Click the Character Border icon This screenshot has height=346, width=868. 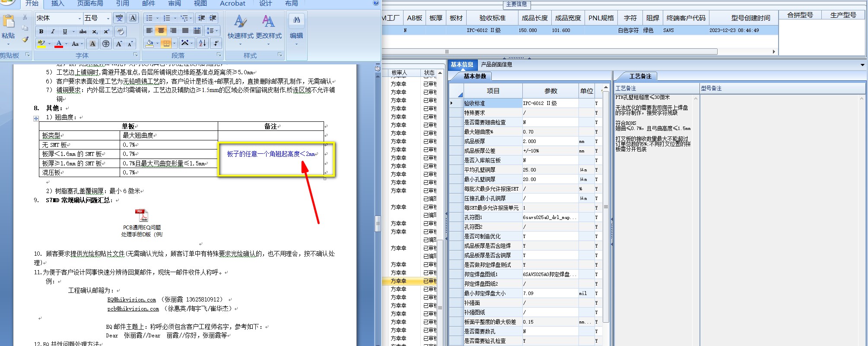click(x=133, y=18)
